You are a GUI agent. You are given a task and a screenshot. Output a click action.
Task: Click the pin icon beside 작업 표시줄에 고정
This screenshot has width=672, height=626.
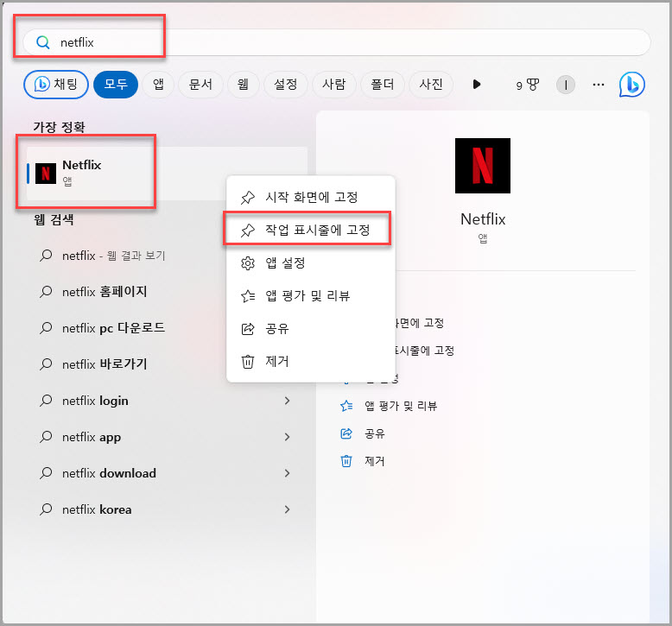tap(248, 231)
